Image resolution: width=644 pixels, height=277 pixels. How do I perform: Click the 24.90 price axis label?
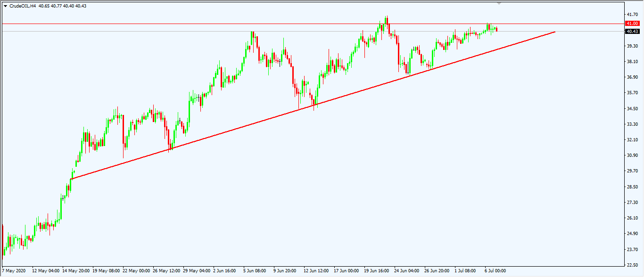(x=632, y=233)
